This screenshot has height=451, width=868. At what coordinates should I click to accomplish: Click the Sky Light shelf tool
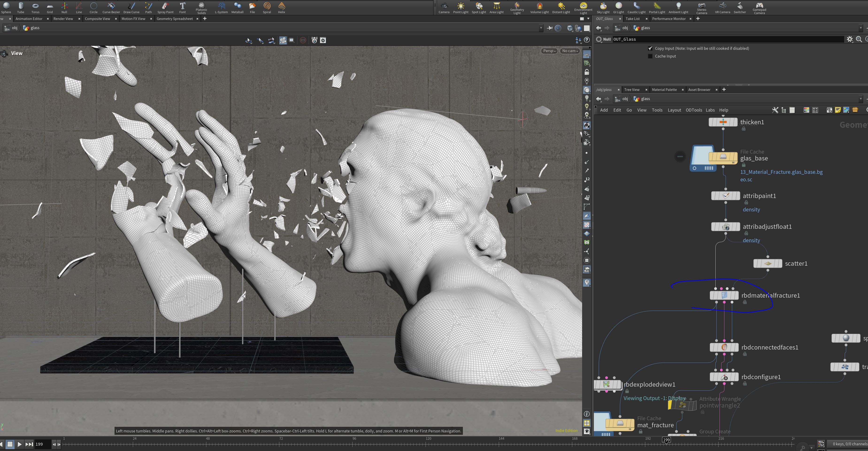point(603,8)
